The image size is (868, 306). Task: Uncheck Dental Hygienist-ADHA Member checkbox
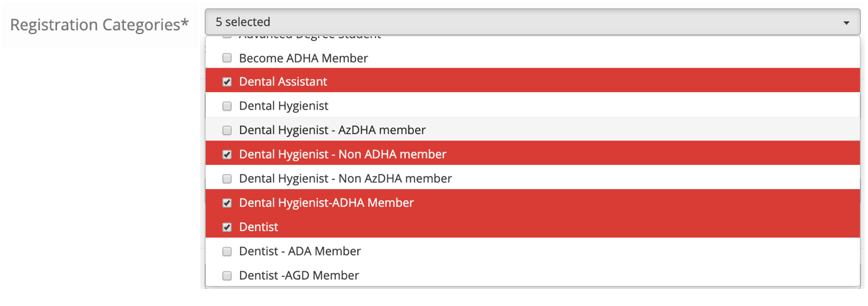[x=227, y=203]
